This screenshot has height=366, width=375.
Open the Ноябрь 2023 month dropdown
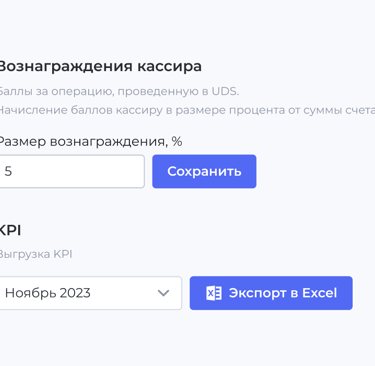click(x=90, y=293)
